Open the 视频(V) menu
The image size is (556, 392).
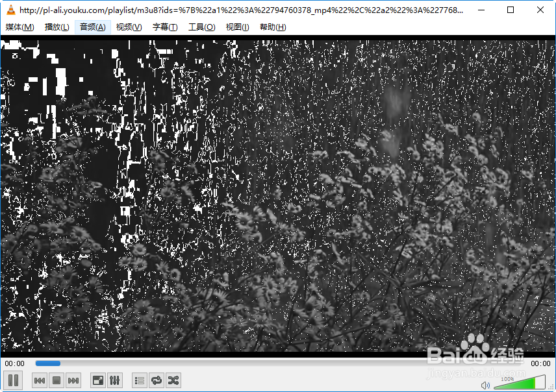coord(129,27)
